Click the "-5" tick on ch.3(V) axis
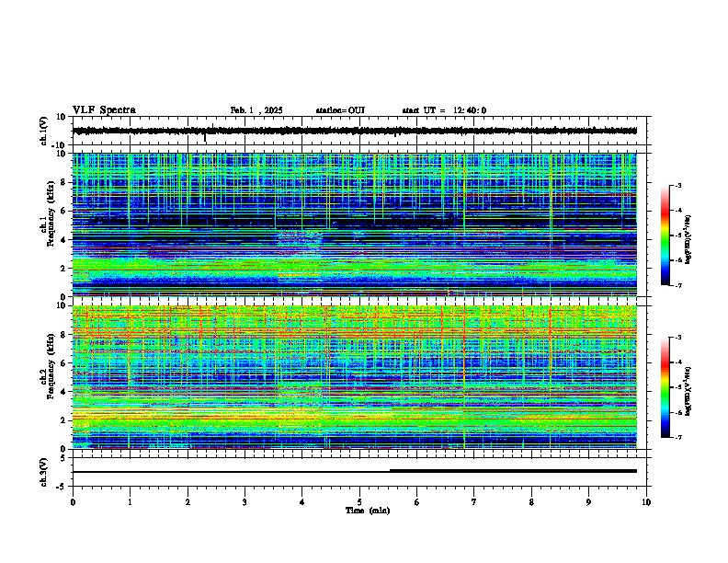Viewport: 728px width, 563px height. tap(62, 487)
